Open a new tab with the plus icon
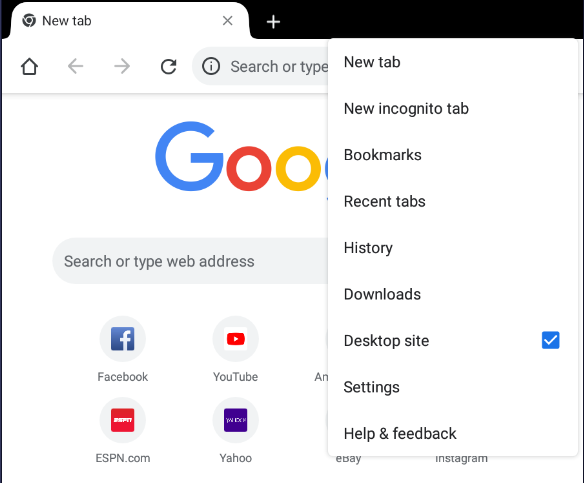 tap(273, 22)
